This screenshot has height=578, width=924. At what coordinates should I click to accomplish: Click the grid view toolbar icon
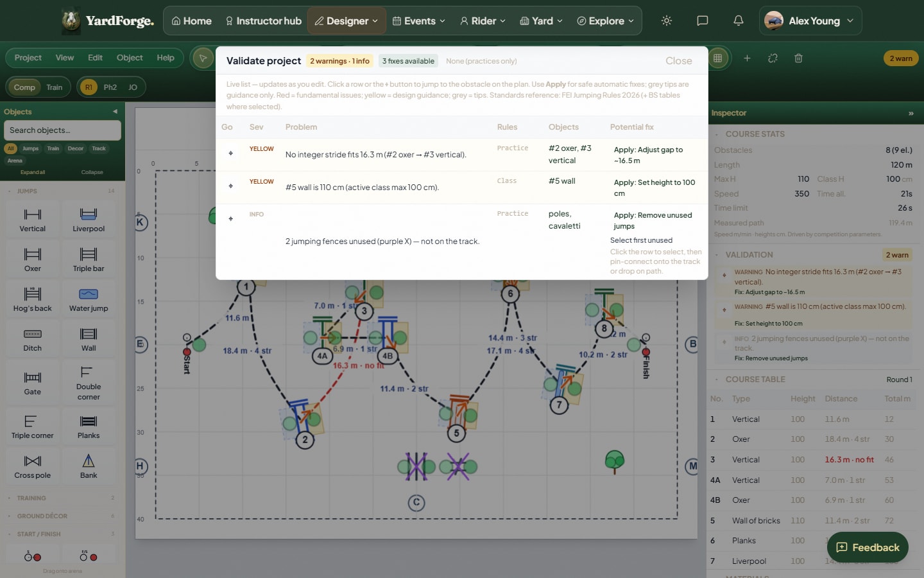717,58
